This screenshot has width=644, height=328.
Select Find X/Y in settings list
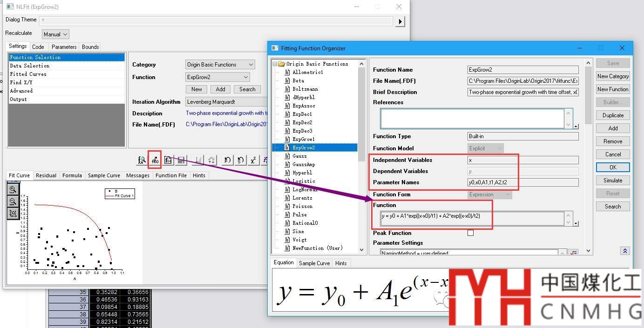67,83
